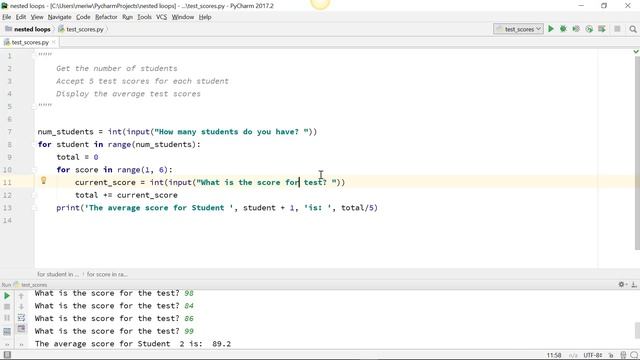
Task: Open the View menu
Action: tap(37, 17)
